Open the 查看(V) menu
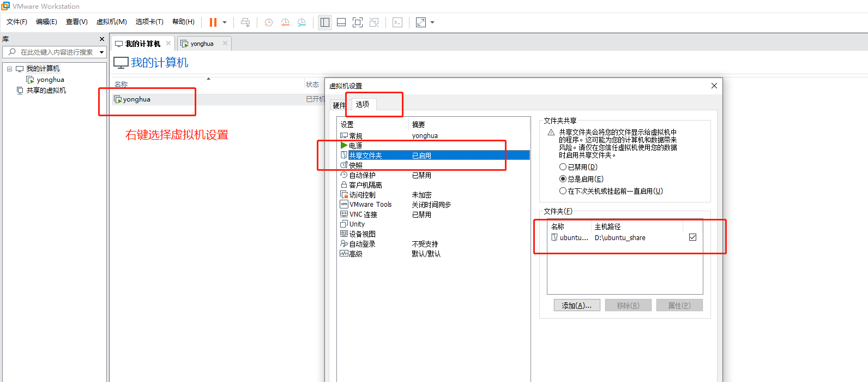Viewport: 868px width, 382px height. point(76,22)
